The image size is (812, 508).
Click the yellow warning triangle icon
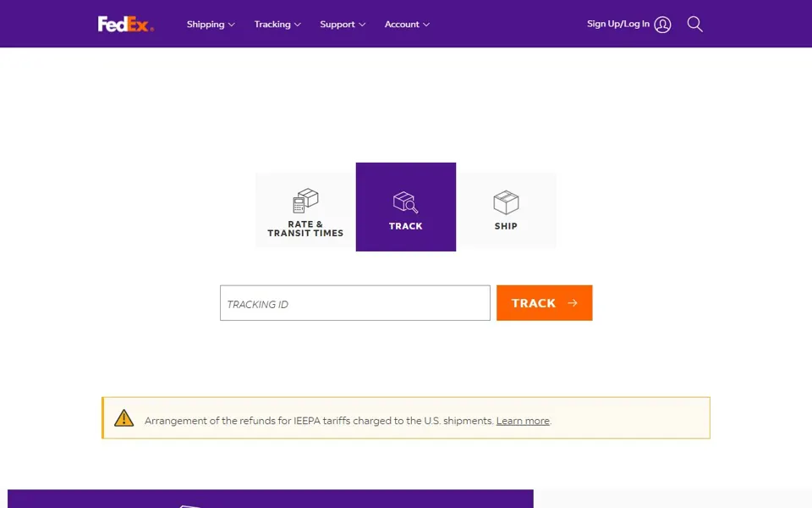[123, 417]
